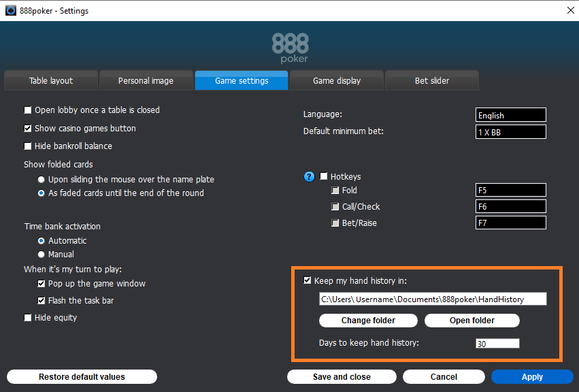
Task: Click the Call/Check hotkey field F6
Action: pyautogui.click(x=511, y=206)
